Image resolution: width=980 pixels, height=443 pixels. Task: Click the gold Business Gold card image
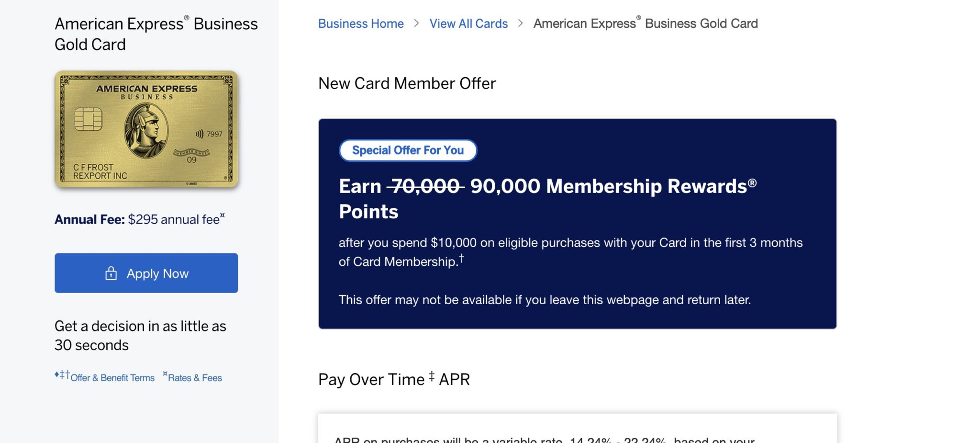click(x=146, y=129)
